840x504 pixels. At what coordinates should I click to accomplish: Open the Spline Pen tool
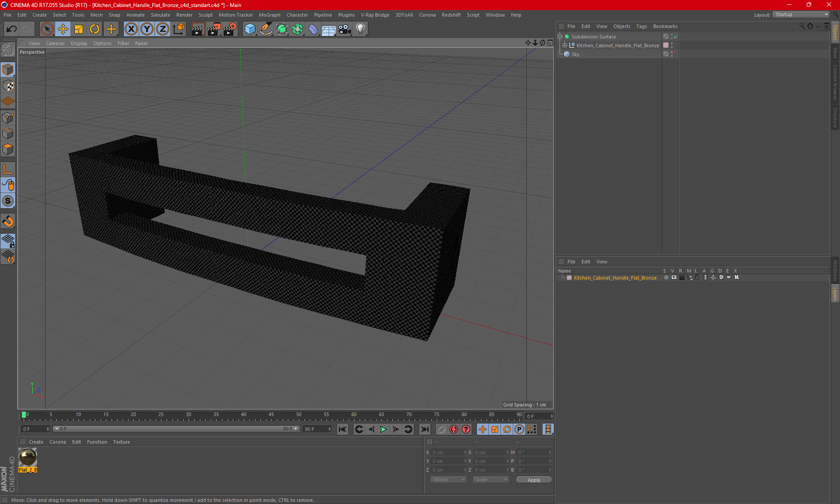click(x=266, y=29)
